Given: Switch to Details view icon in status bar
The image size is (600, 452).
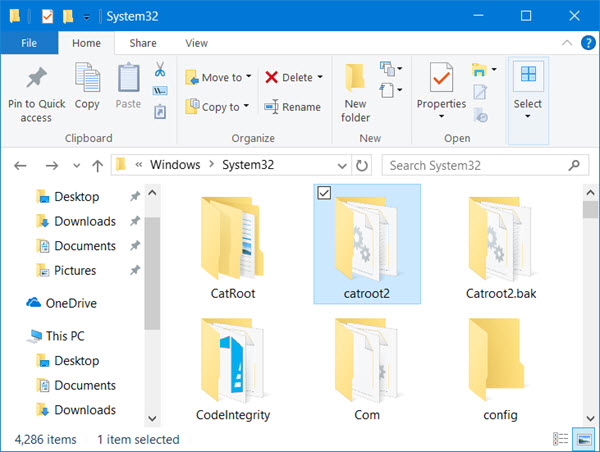Looking at the screenshot, I should [x=561, y=439].
